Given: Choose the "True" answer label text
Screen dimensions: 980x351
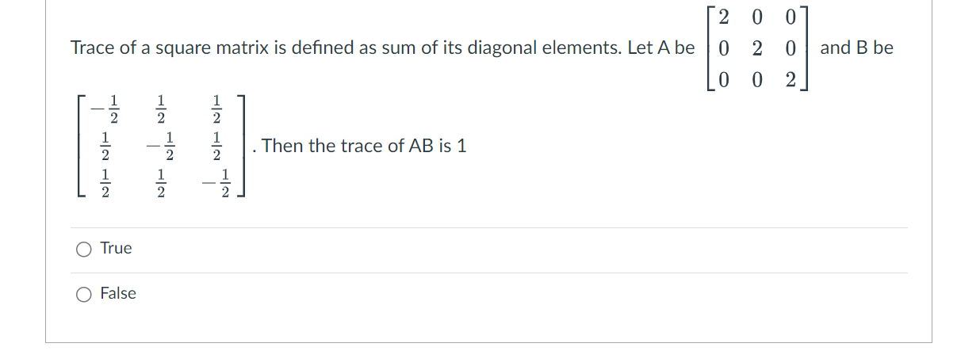Looking at the screenshot, I should tap(116, 248).
